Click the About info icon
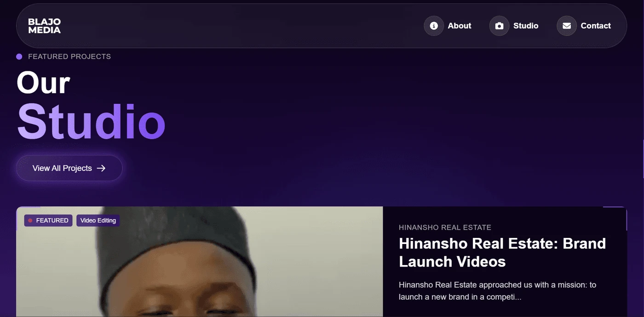The height and width of the screenshot is (317, 644). [433, 26]
